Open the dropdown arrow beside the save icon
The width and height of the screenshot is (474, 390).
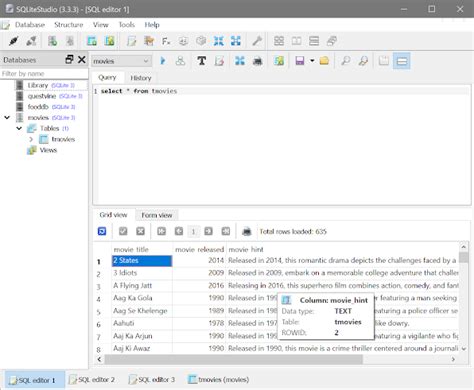(x=312, y=61)
